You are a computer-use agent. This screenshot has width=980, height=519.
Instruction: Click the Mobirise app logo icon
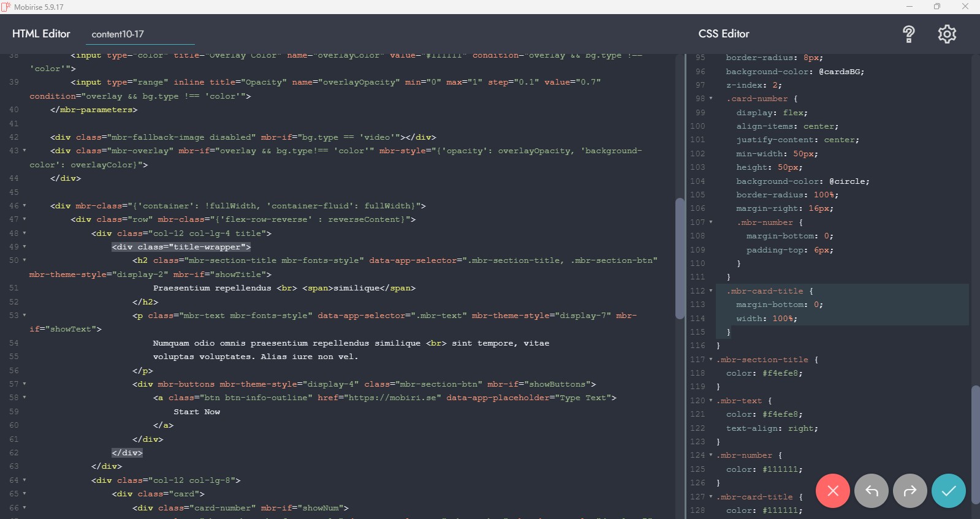[6, 7]
